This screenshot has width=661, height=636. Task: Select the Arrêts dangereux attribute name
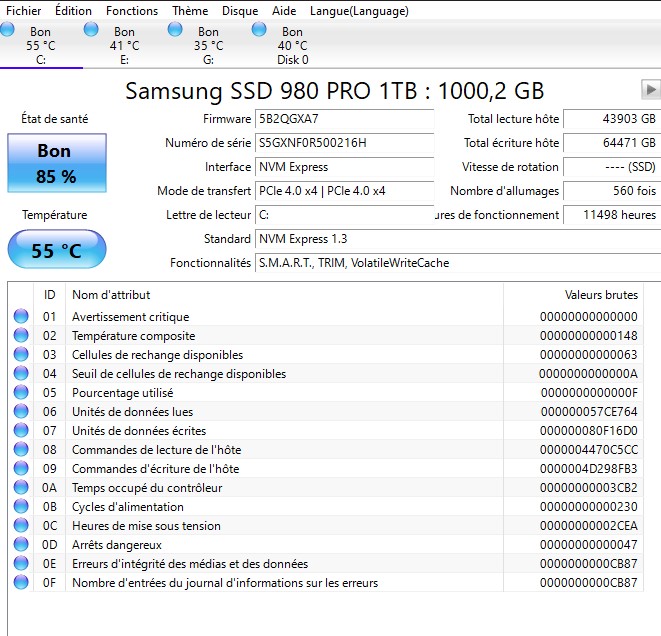117,545
